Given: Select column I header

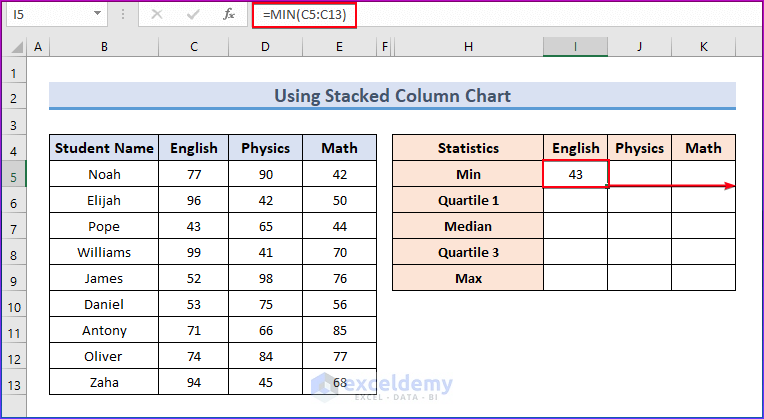Looking at the screenshot, I should (575, 47).
